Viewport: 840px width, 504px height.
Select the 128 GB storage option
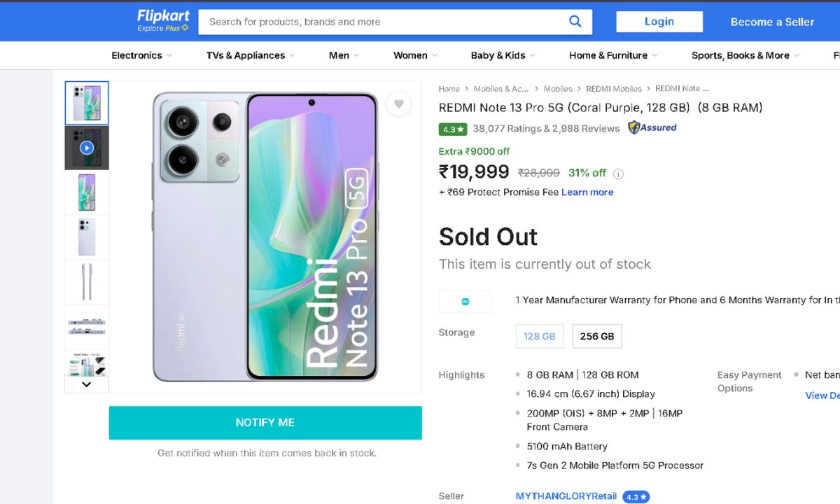coord(540,336)
